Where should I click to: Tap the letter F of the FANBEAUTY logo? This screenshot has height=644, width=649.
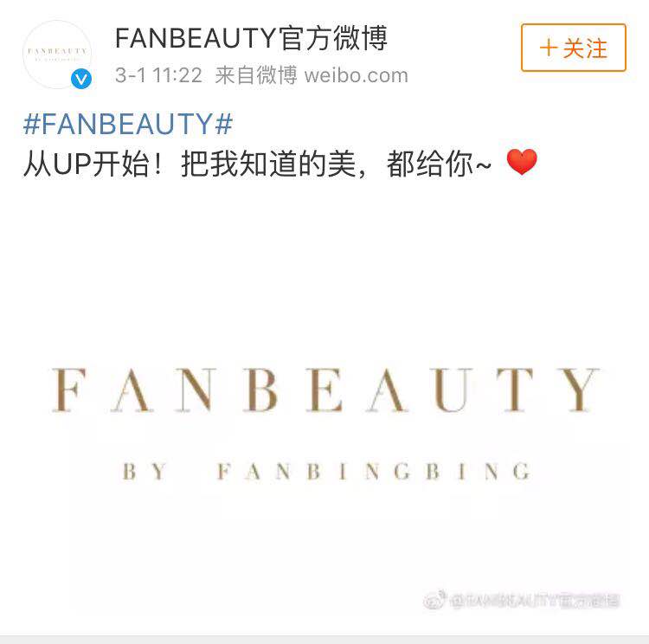point(68,390)
